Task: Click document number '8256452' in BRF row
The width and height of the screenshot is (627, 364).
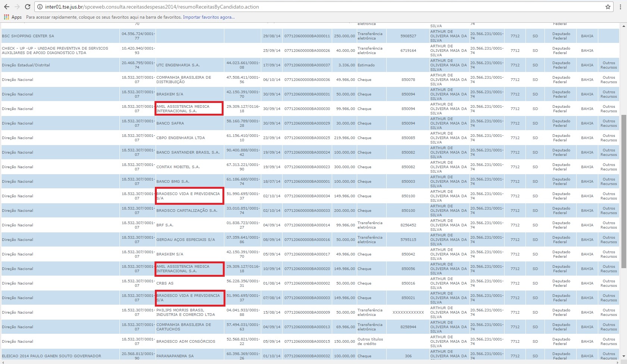Action: tap(408, 225)
